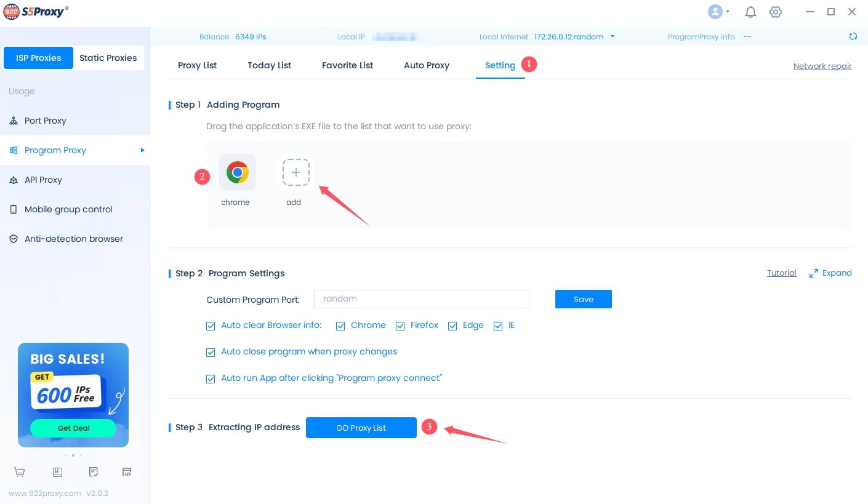Disable Auto run App after proxy connect

[211, 379]
